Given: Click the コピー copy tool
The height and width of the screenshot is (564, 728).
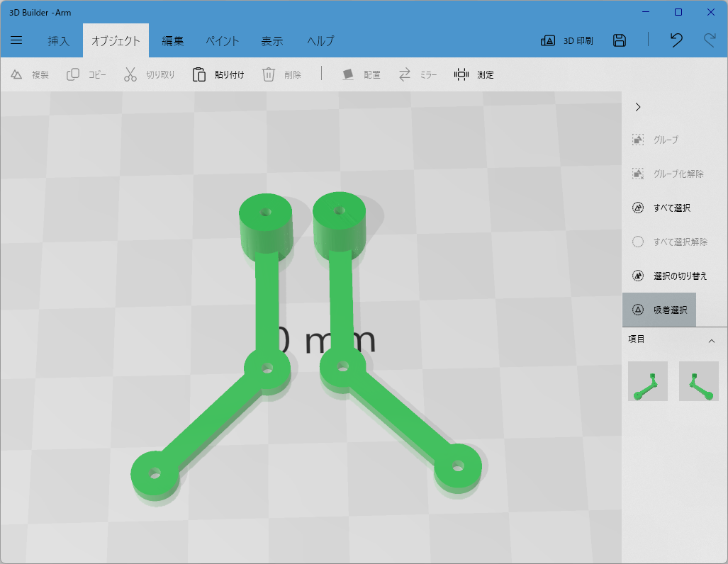Looking at the screenshot, I should coord(86,74).
